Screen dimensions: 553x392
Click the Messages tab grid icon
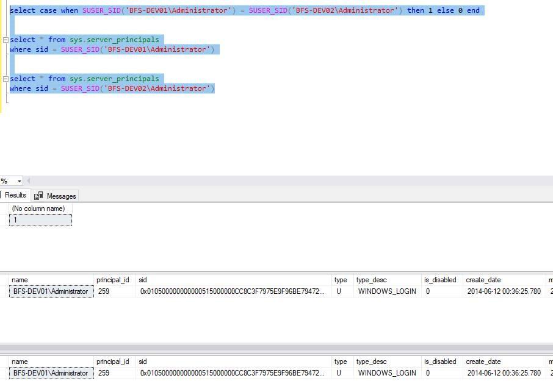pyautogui.click(x=38, y=196)
